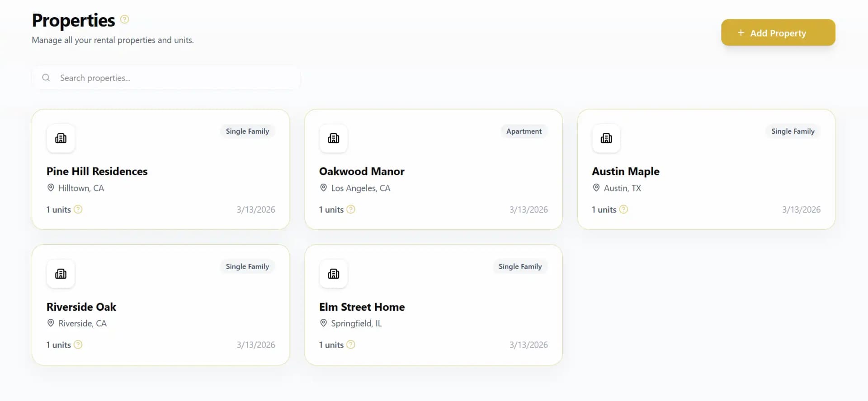Click the location pin beside Springfield, IL
Image resolution: width=868 pixels, height=401 pixels.
coord(324,323)
